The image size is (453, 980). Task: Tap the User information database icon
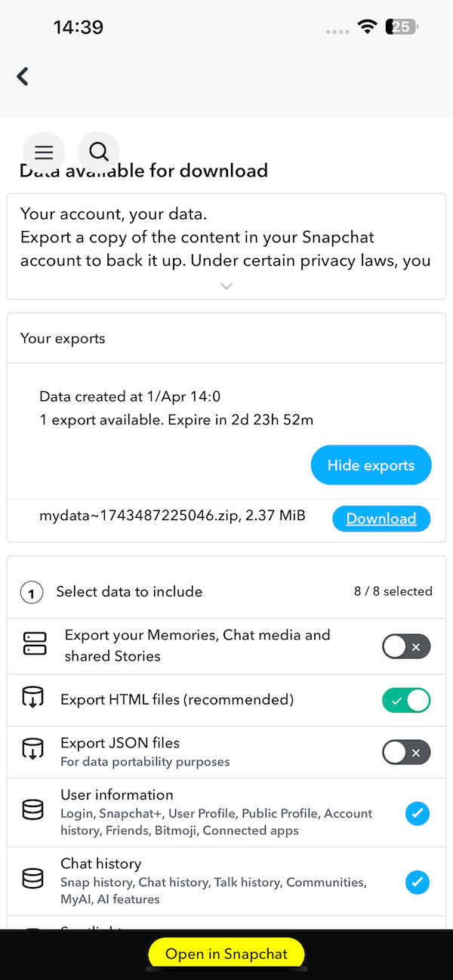(x=33, y=811)
